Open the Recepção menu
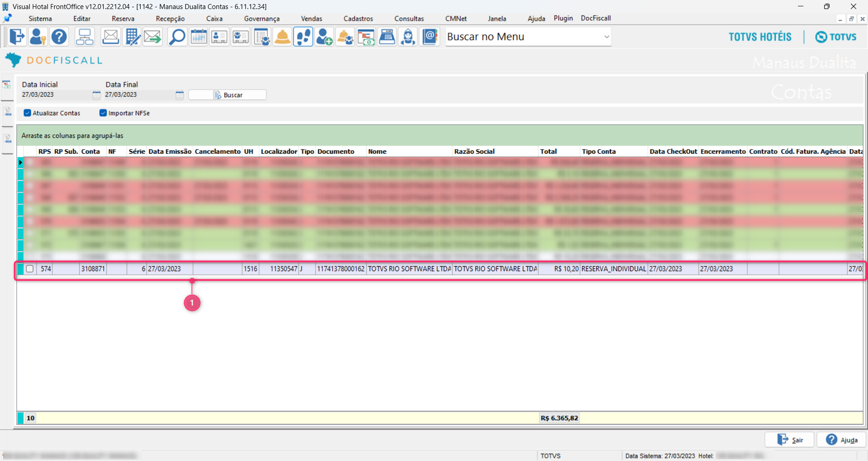Image resolution: width=868 pixels, height=461 pixels. [x=170, y=19]
